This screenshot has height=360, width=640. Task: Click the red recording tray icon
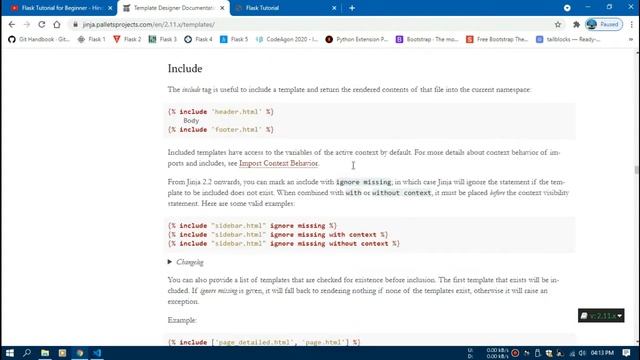tap(515, 353)
